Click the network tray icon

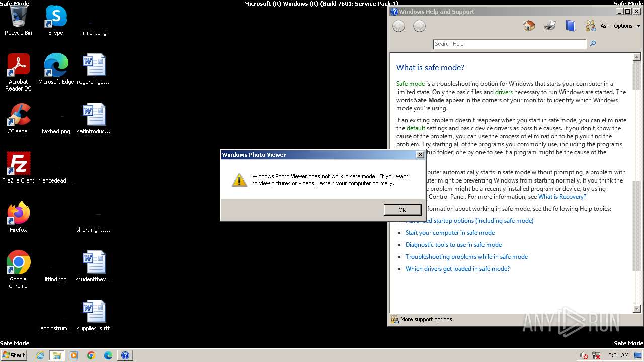pyautogui.click(x=596, y=355)
